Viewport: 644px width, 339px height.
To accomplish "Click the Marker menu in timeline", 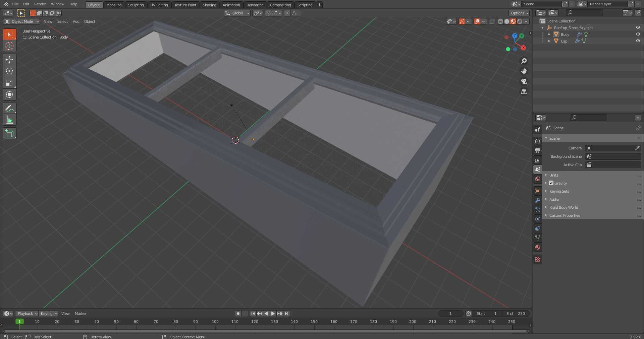I will tap(80, 314).
